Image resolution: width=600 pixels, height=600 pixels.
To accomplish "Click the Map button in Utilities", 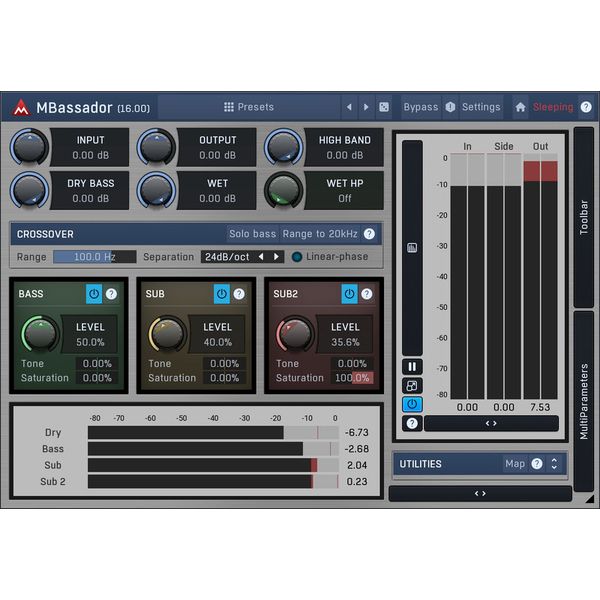I will 515,464.
